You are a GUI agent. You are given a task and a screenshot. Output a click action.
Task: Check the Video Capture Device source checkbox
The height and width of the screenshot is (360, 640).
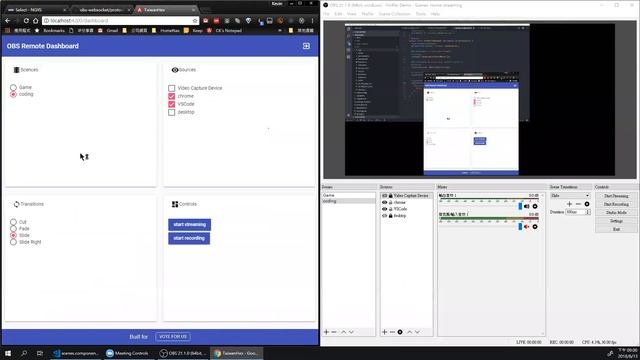tap(171, 88)
